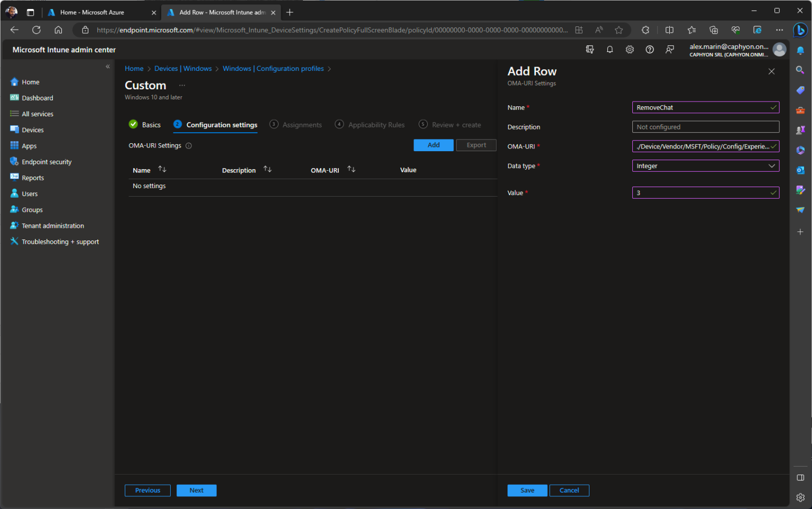Open the Data type dropdown showing Integer
Viewport: 812px width, 509px height.
(705, 165)
